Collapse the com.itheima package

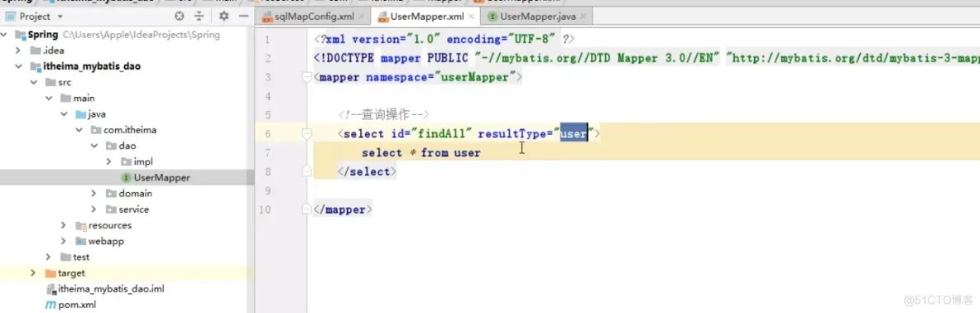(79, 130)
